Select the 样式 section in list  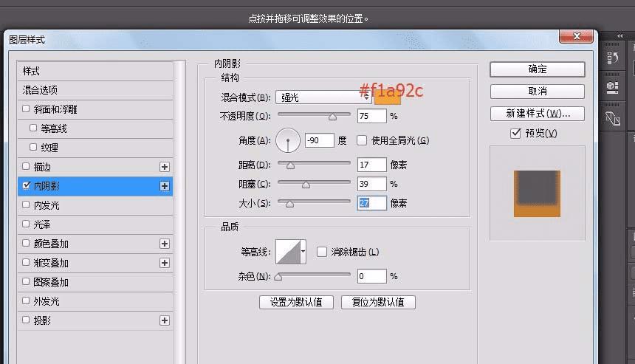(x=95, y=71)
